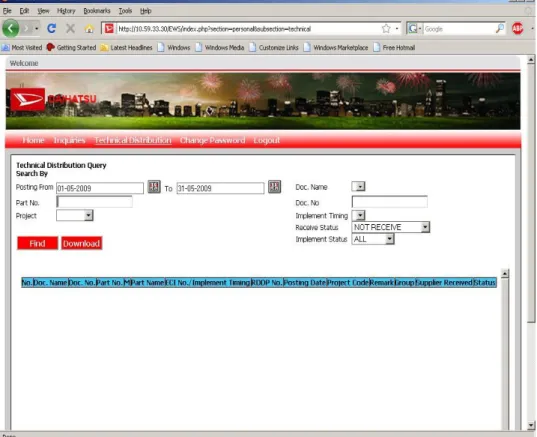Click the Part No. input field
Image resolution: width=537 pixels, height=437 pixels.
94,202
